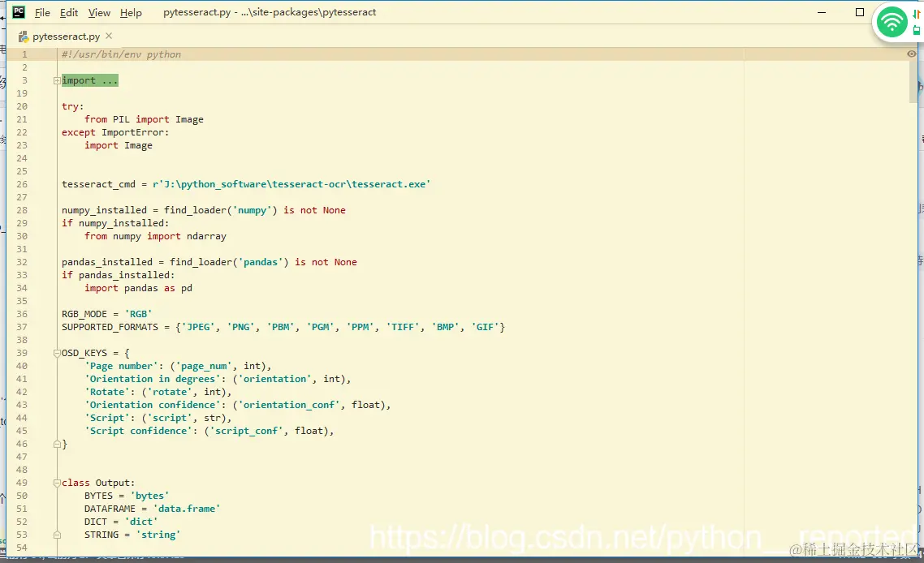Minimize the PyCharm window
Screen dimensions: 924x563
pos(822,12)
